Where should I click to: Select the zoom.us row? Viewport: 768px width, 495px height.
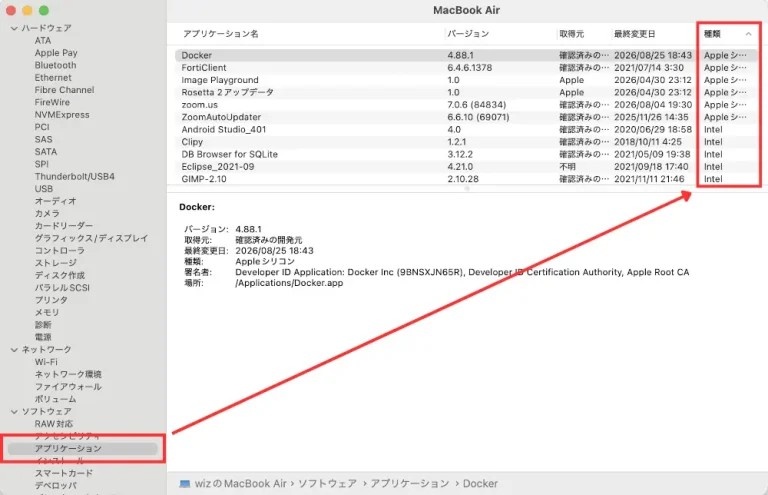click(466, 105)
